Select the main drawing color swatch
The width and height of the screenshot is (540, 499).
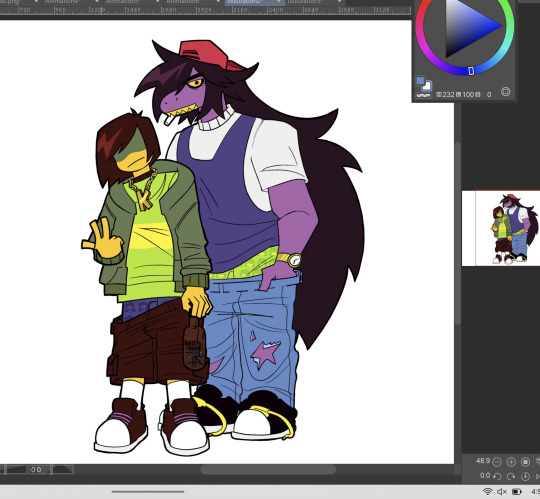point(420,81)
